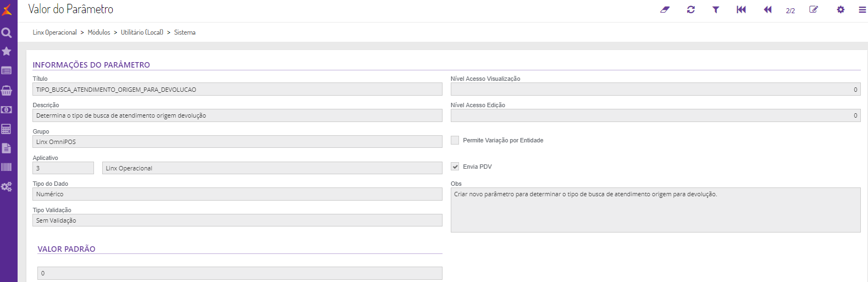The height and width of the screenshot is (282, 868).
Task: Open the gear options in top toolbar
Action: pos(841,10)
